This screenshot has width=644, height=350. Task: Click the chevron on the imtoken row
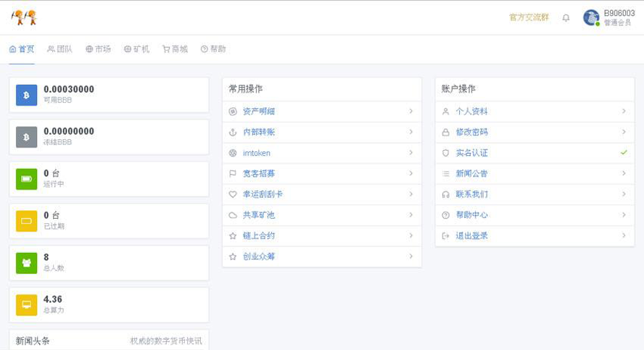pos(410,152)
